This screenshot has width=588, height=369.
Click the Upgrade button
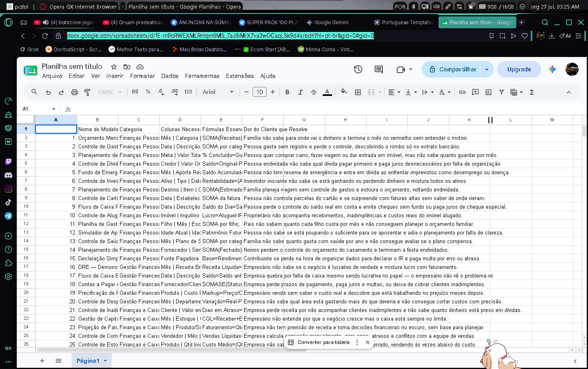coord(519,69)
